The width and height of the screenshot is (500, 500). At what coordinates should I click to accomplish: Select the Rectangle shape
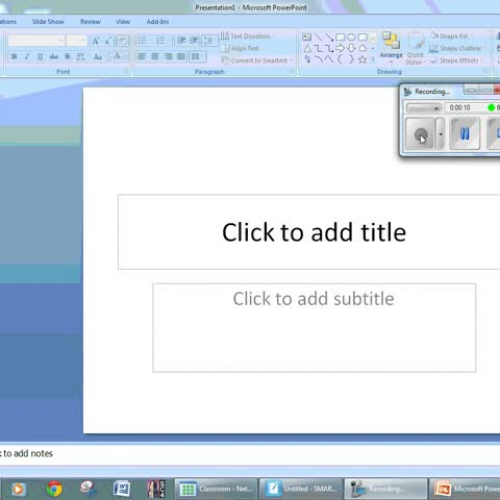pos(340,37)
